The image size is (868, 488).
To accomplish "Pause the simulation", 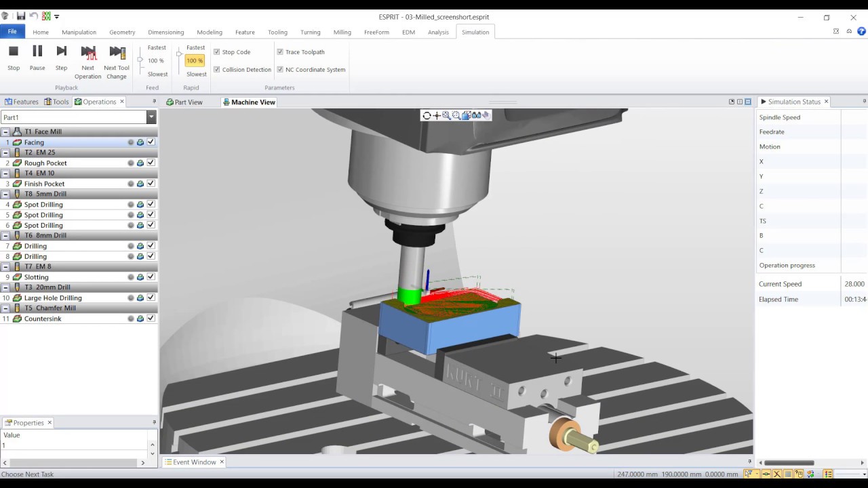I will click(x=37, y=58).
